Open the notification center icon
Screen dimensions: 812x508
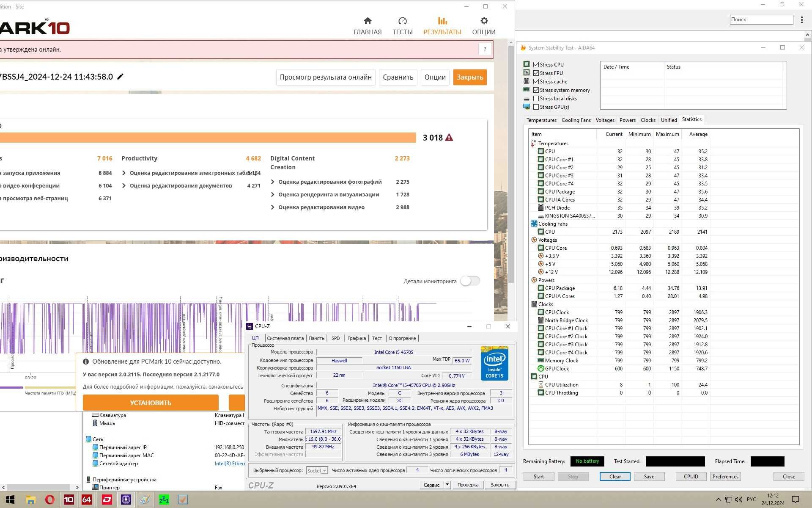click(796, 500)
